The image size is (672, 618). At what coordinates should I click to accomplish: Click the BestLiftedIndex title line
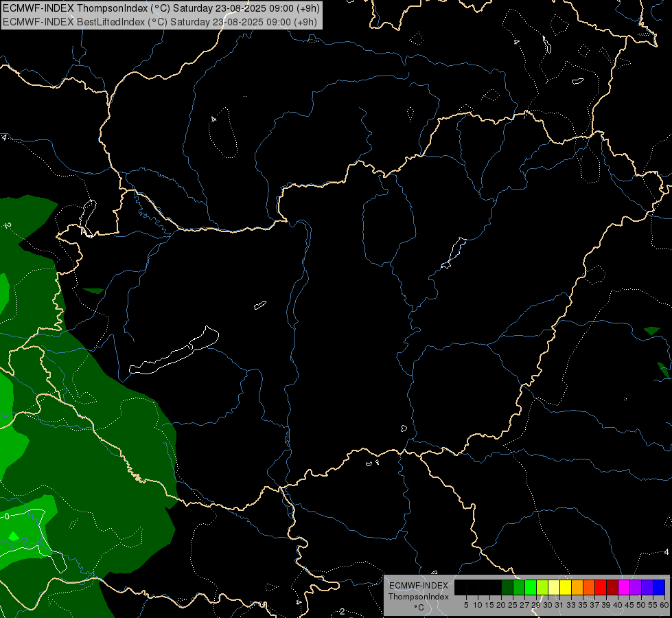coord(160,22)
